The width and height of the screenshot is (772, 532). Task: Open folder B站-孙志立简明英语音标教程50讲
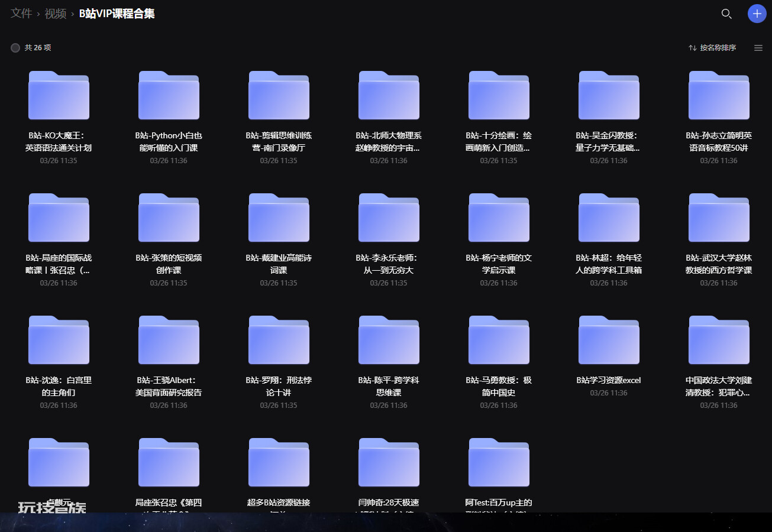(719, 95)
